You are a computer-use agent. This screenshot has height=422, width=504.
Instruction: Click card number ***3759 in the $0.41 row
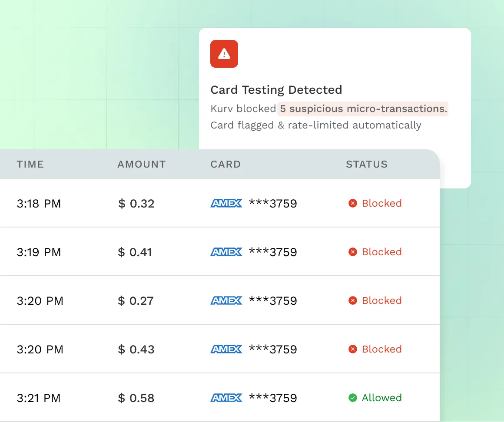pyautogui.click(x=273, y=252)
